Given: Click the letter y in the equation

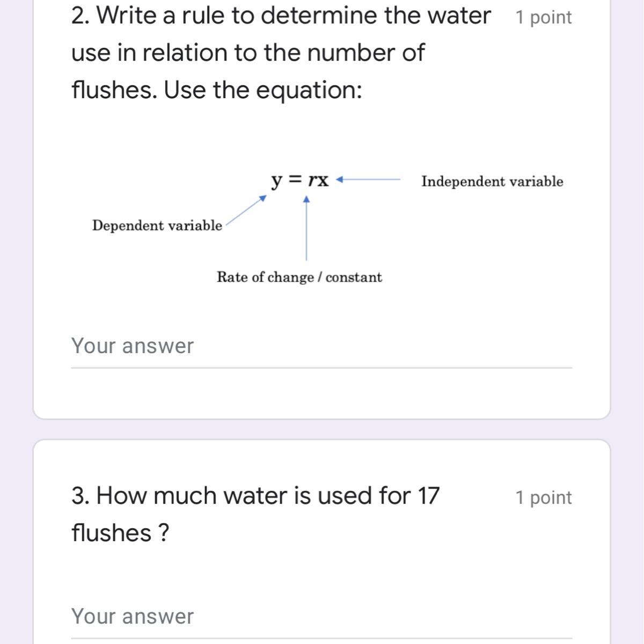Looking at the screenshot, I should 276,181.
